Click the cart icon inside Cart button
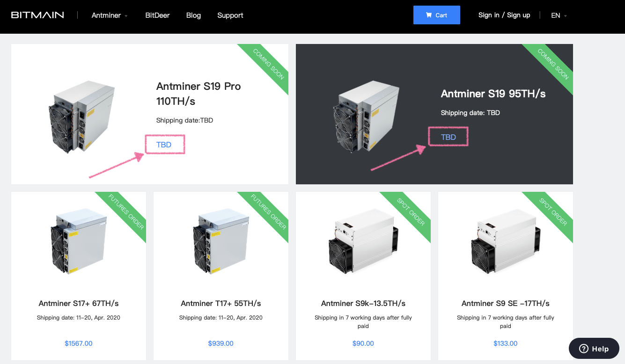 [x=429, y=15]
